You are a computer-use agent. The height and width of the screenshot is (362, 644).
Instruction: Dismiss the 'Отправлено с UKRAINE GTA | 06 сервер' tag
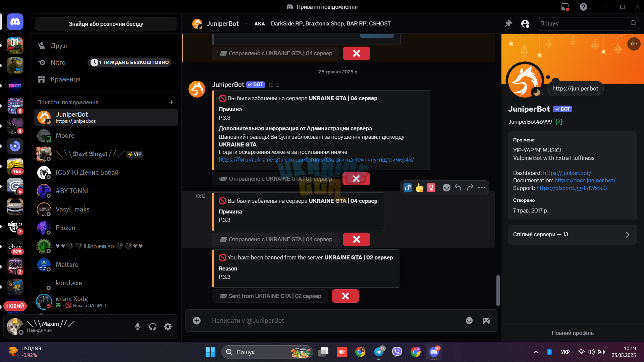[x=356, y=179]
